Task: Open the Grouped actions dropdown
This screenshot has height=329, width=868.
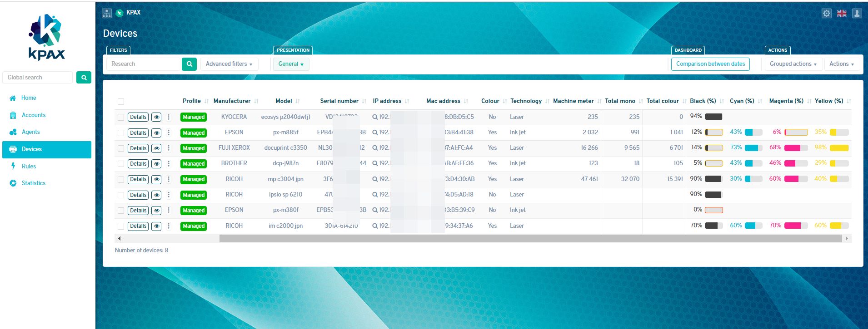Action: [793, 64]
